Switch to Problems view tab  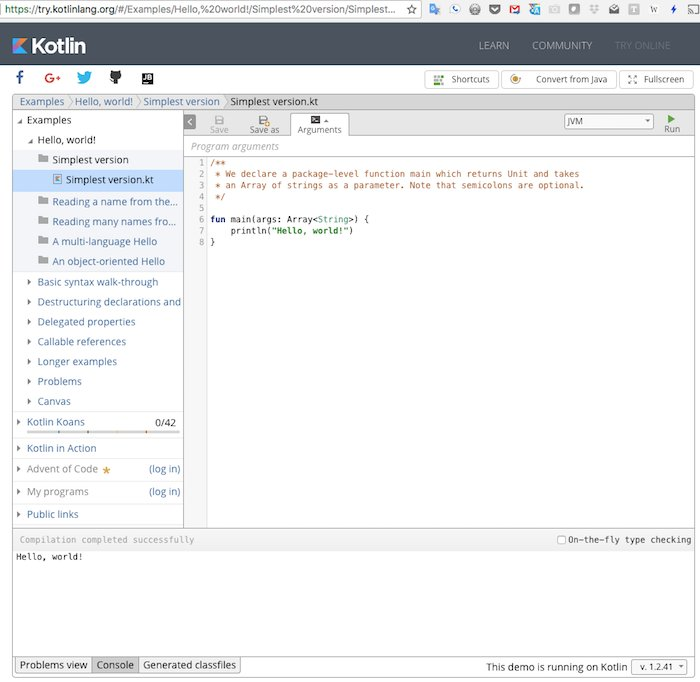point(54,665)
